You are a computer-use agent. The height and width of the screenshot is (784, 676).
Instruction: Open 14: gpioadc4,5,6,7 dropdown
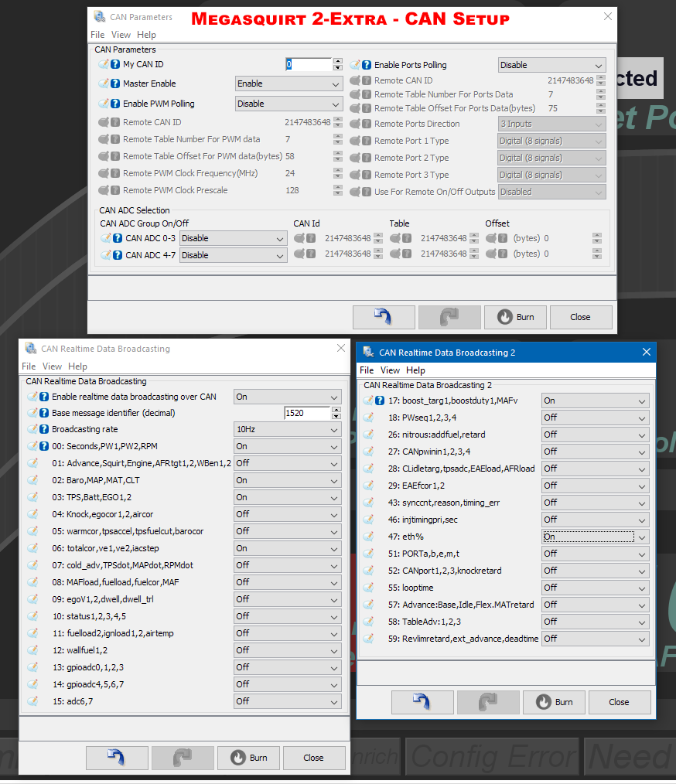point(288,684)
